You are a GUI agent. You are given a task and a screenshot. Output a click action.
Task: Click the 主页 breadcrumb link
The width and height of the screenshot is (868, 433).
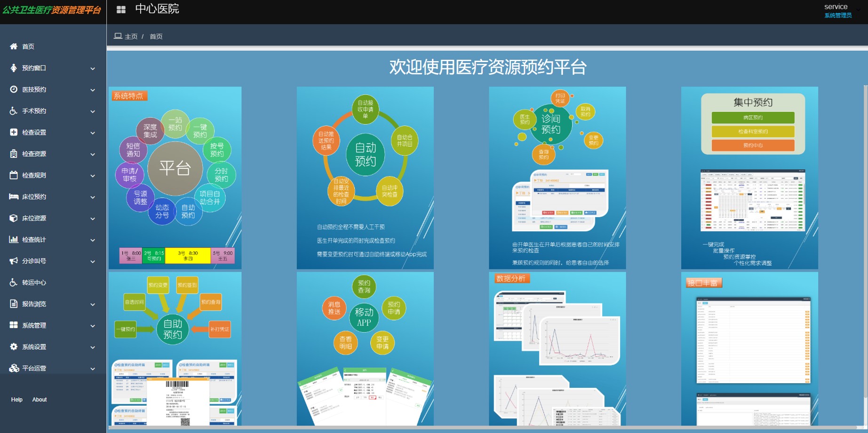coord(131,37)
